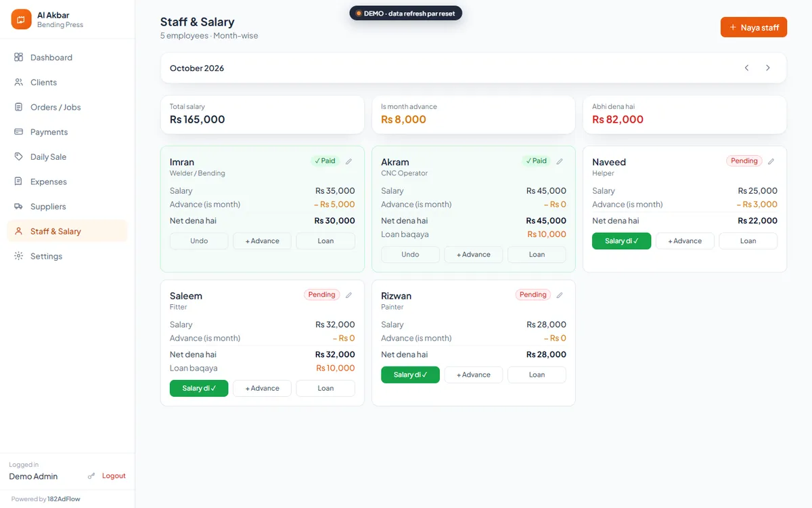Click the CNC Operator role text
The height and width of the screenshot is (508, 812).
click(x=404, y=173)
